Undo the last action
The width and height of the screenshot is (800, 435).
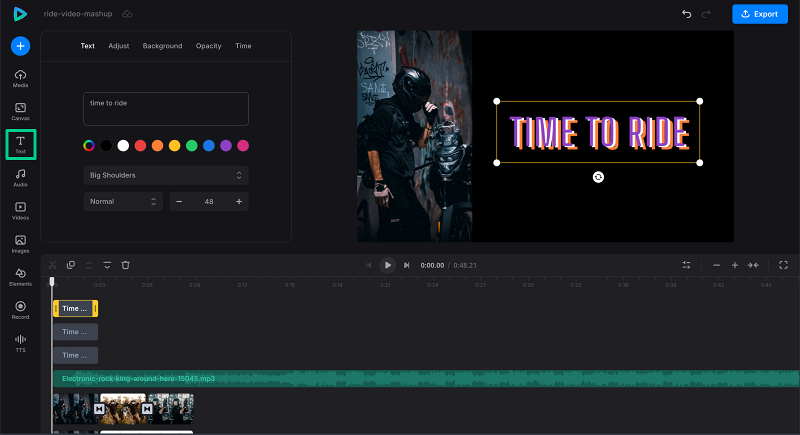687,14
